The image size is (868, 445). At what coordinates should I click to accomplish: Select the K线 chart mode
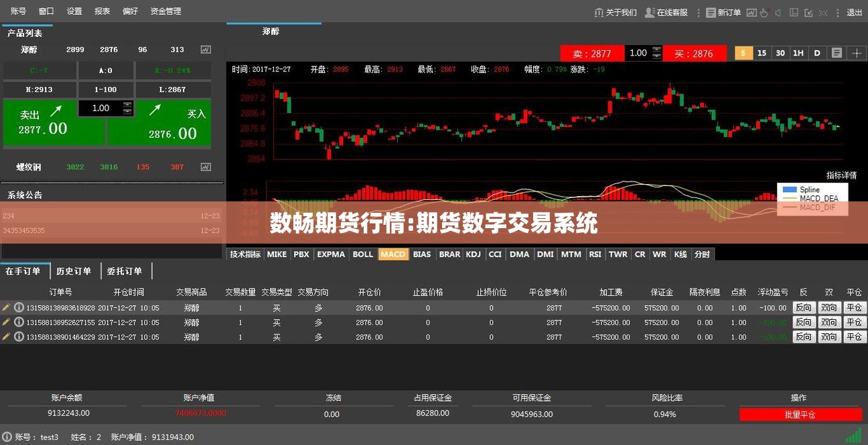coord(680,254)
